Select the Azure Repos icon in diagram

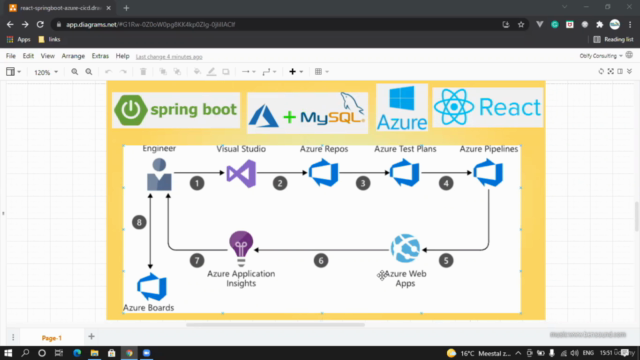324,173
